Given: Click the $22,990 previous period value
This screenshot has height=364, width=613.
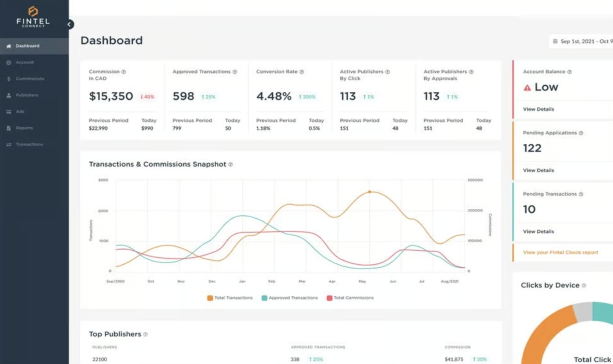Looking at the screenshot, I should click(98, 129).
